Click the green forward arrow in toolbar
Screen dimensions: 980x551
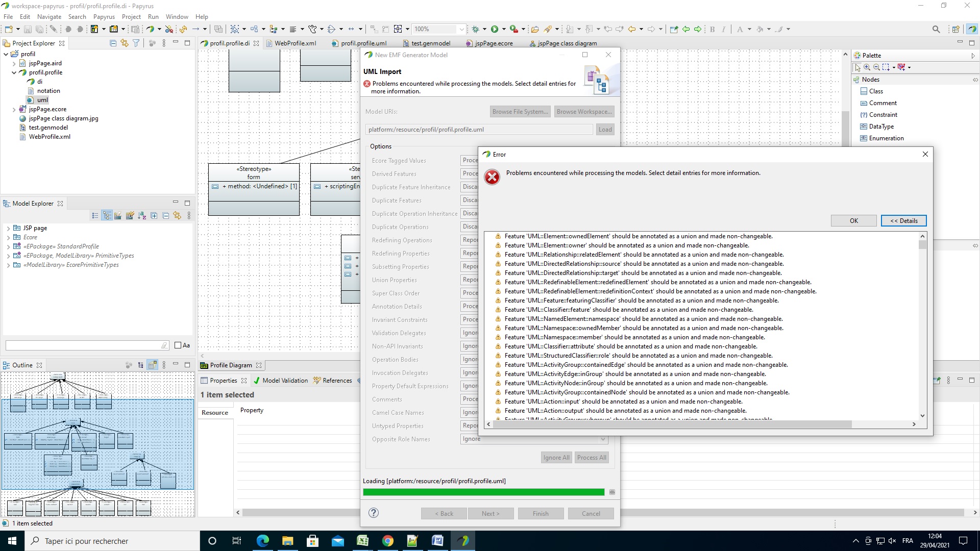(698, 29)
